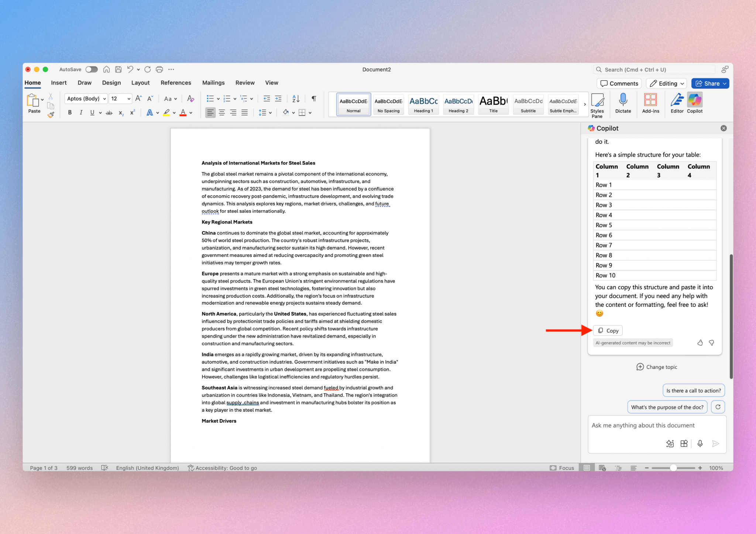Toggle the AutoSave switch on
The width and height of the screenshot is (756, 534).
click(x=91, y=69)
